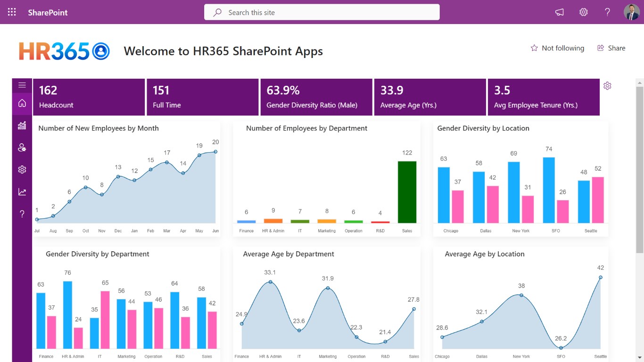Click the Marketing age point 31.9

328,288
